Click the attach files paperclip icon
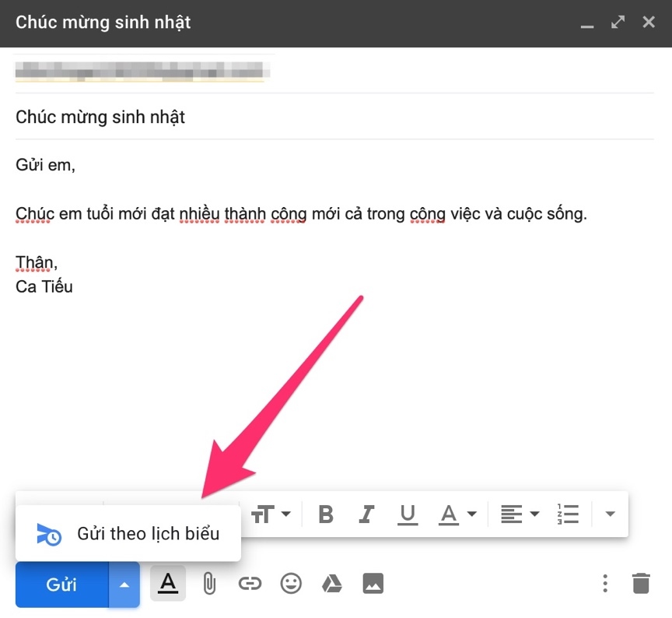This screenshot has width=672, height=618. pos(208,583)
